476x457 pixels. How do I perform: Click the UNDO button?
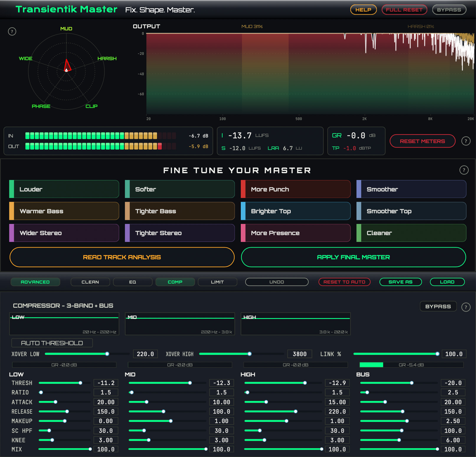pos(277,282)
